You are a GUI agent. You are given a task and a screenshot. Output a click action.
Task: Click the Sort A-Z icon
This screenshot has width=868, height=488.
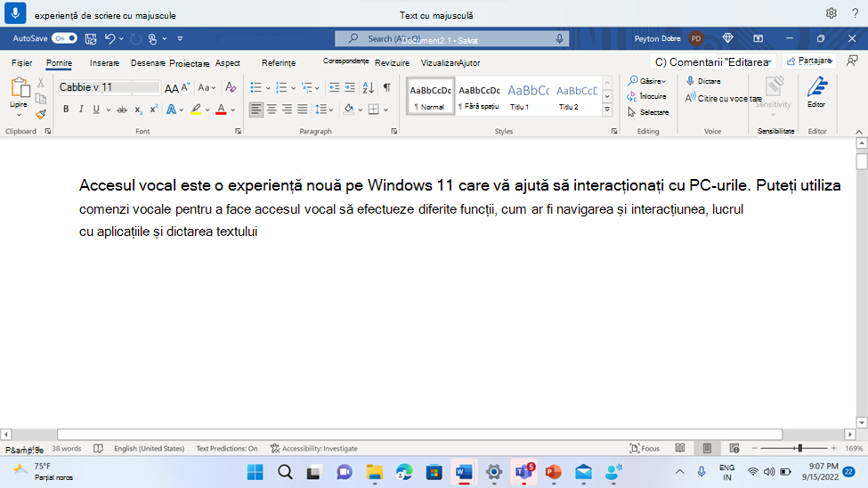[x=369, y=87]
